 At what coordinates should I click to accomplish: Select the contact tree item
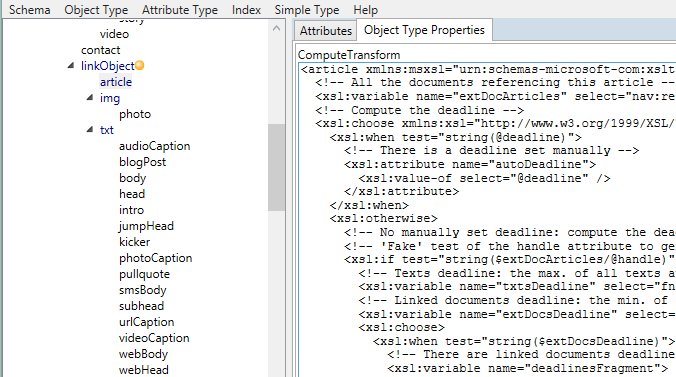click(100, 50)
